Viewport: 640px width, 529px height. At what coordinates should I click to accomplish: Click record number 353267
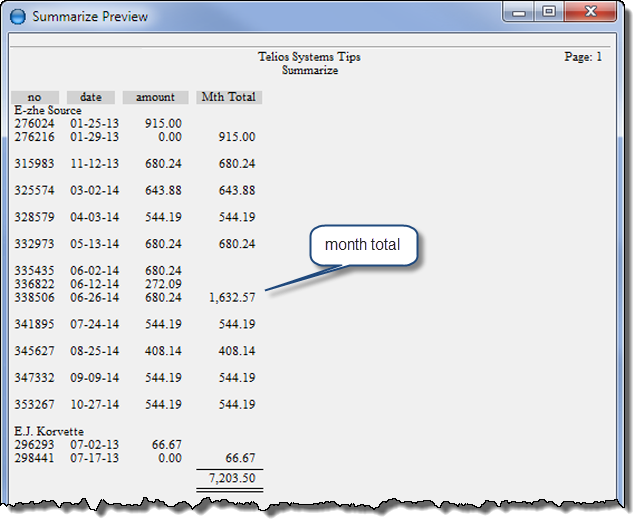[33, 405]
